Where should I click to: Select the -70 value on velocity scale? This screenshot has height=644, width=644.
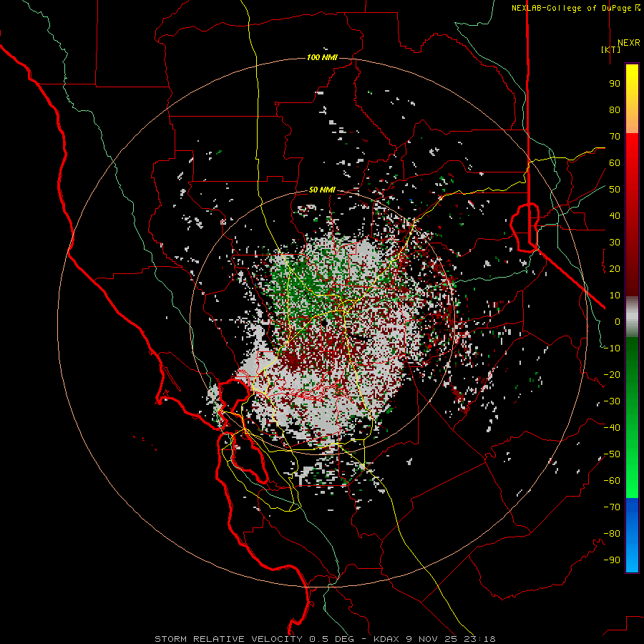(612, 507)
